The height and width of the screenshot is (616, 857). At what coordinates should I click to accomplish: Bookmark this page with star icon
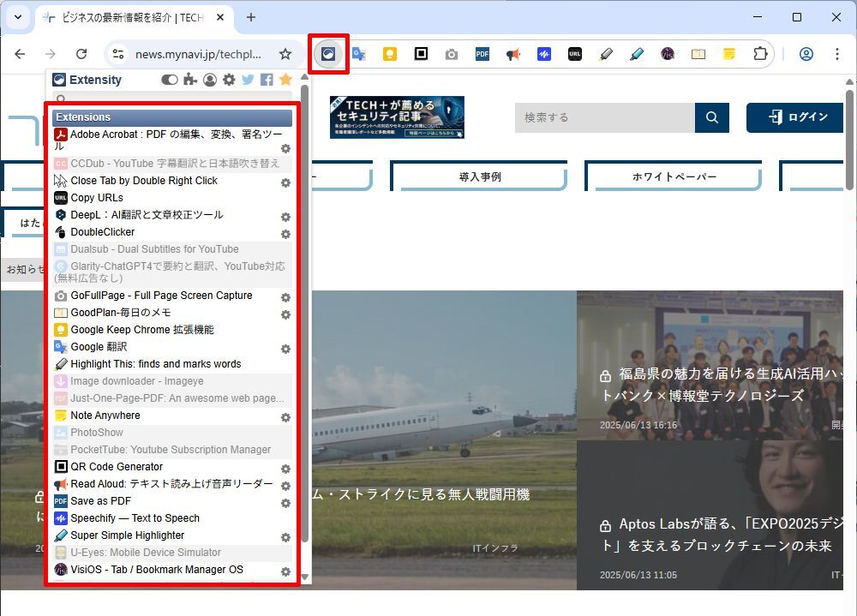(x=285, y=54)
